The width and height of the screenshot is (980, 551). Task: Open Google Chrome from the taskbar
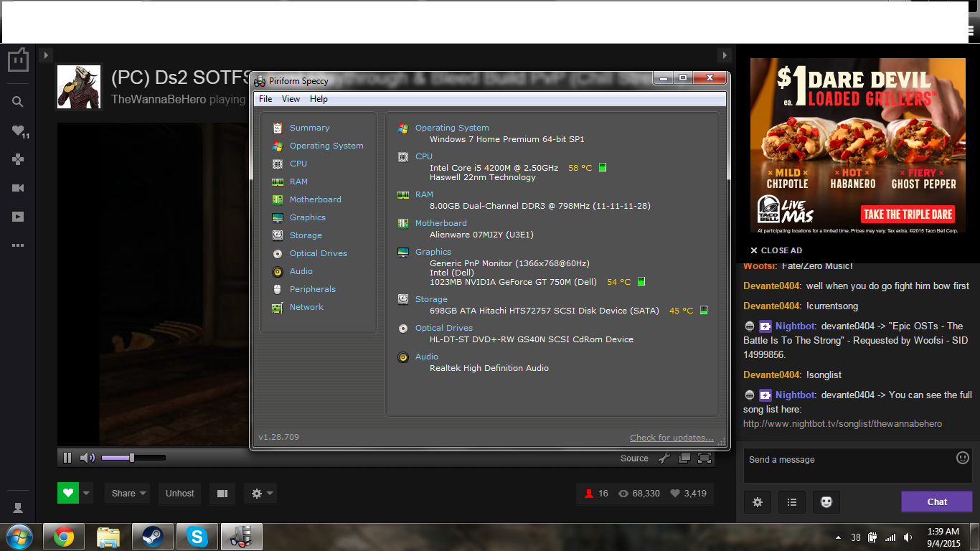click(x=64, y=537)
